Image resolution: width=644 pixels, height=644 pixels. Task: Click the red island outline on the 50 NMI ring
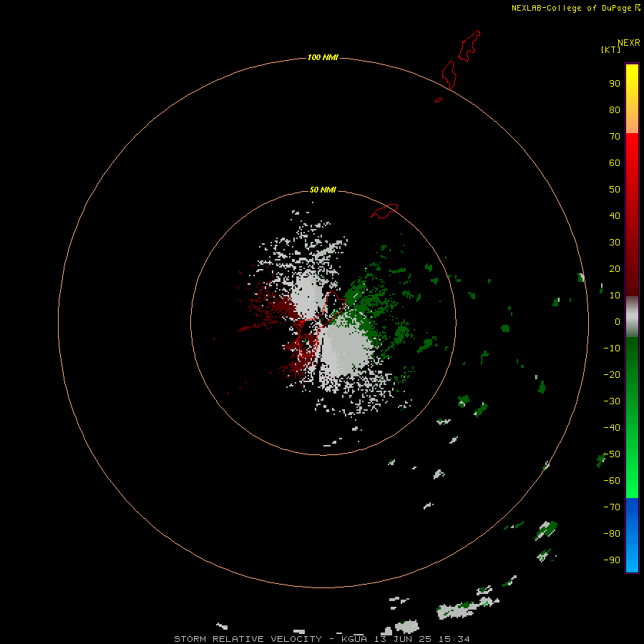384,211
